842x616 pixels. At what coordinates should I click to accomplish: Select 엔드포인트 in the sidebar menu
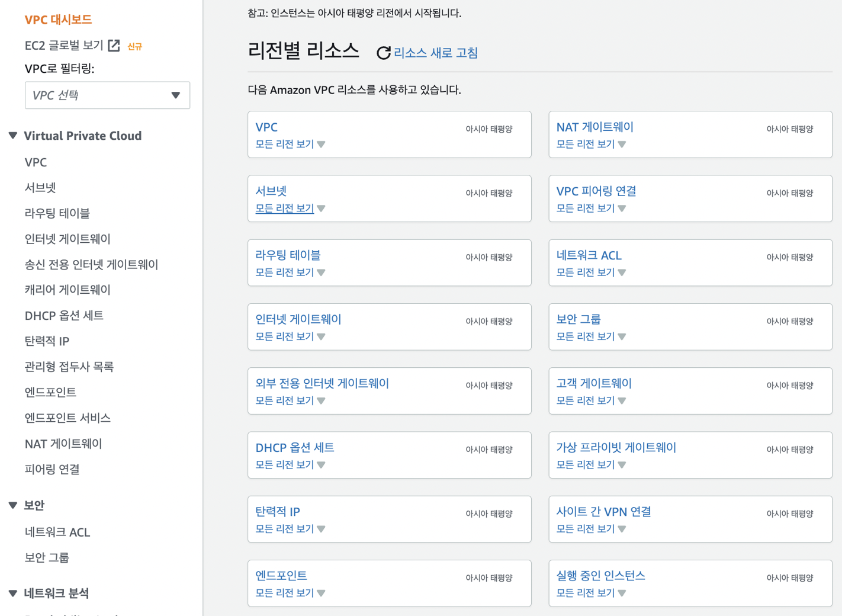pyautogui.click(x=50, y=392)
